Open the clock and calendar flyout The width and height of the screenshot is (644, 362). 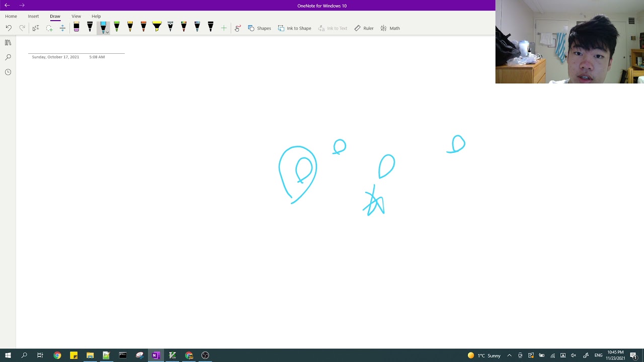tap(616, 355)
